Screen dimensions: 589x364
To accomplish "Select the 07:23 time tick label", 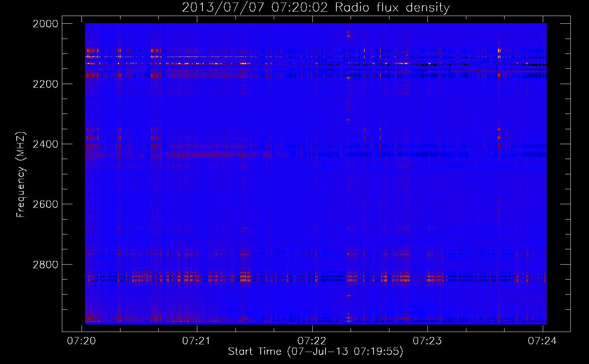I will (427, 341).
